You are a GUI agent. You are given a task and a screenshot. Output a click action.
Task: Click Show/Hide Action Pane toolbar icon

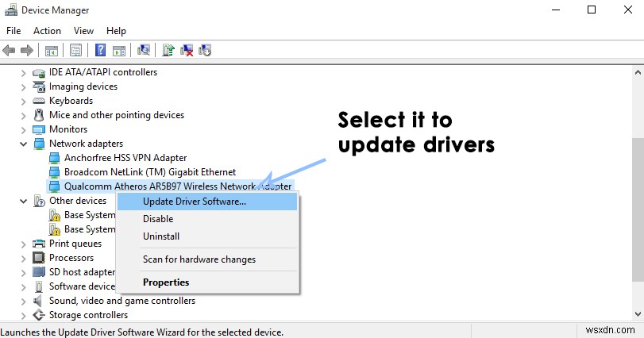coord(119,51)
